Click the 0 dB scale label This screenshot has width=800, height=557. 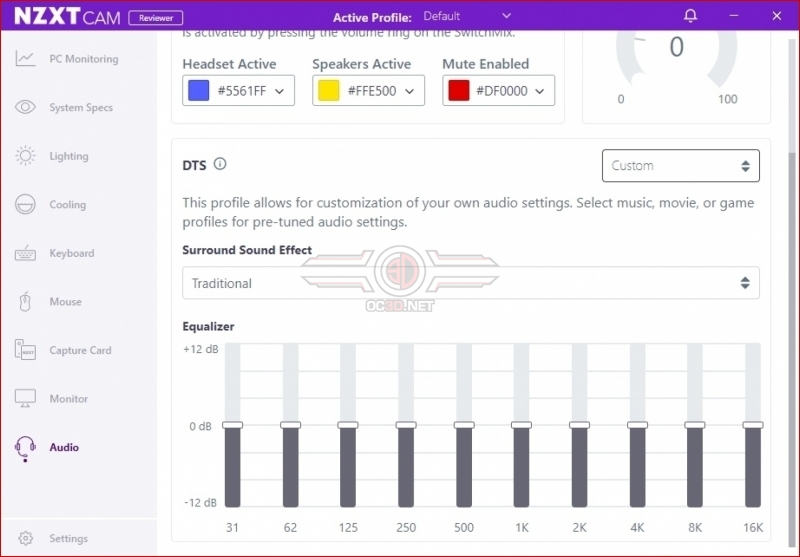pyautogui.click(x=201, y=426)
